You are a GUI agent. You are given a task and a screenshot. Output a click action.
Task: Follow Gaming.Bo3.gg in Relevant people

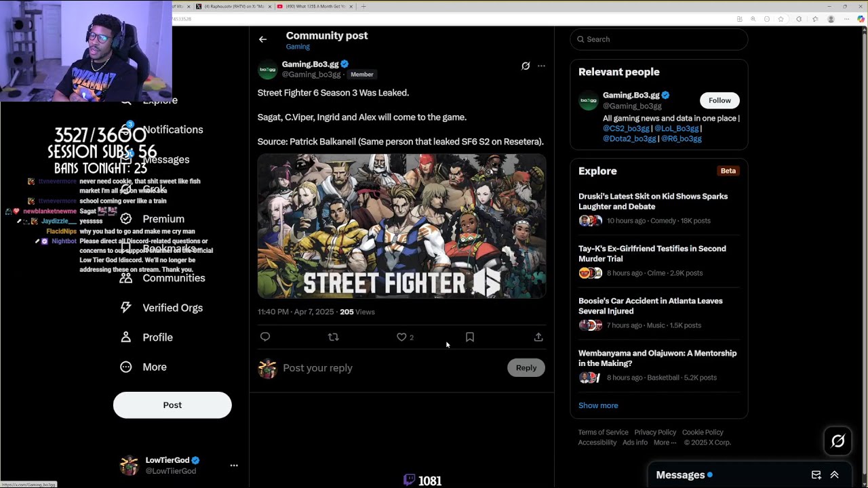coord(719,100)
